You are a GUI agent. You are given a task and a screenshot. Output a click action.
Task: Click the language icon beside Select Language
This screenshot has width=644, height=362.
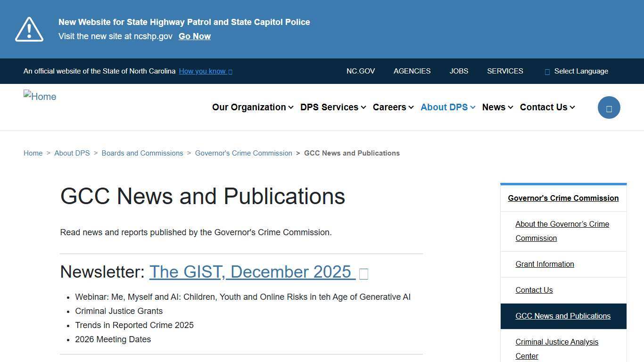coord(547,71)
